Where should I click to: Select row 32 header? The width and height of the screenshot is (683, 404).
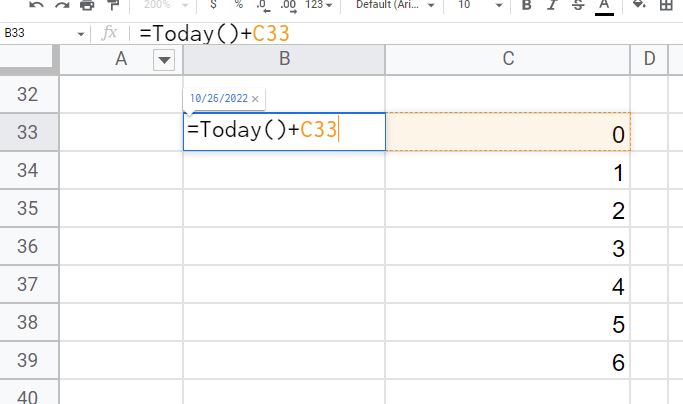click(x=29, y=94)
